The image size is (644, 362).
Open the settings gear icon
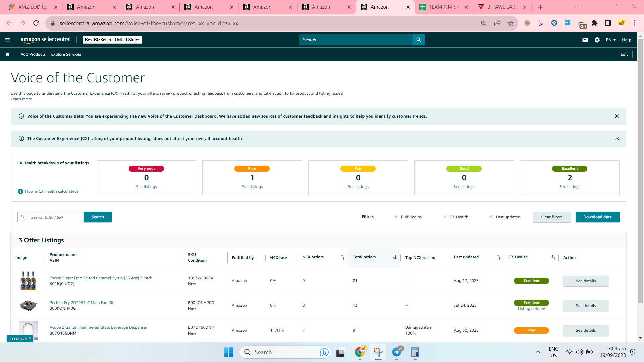pos(597,40)
